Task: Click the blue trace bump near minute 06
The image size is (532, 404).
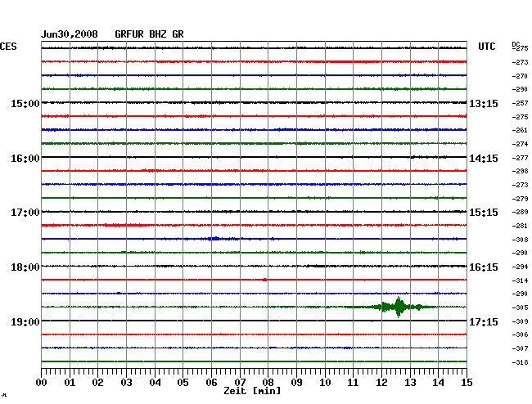Action: 215,239
